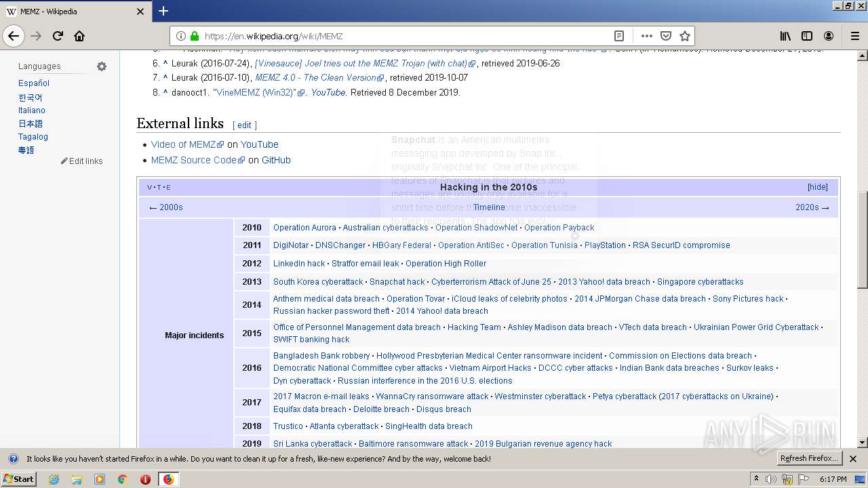This screenshot has width=868, height=488.
Task: Launch Internet Explorer from taskbar
Action: click(x=54, y=479)
